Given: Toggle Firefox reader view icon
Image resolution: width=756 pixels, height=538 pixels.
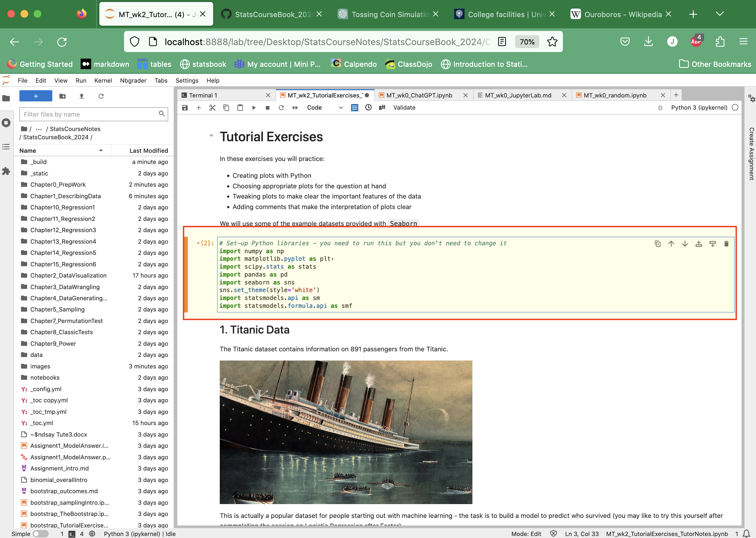Looking at the screenshot, I should tap(502, 42).
